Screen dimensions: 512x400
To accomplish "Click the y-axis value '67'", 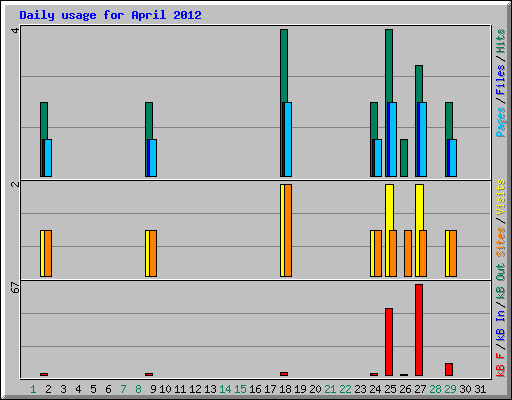I will [x=15, y=288].
